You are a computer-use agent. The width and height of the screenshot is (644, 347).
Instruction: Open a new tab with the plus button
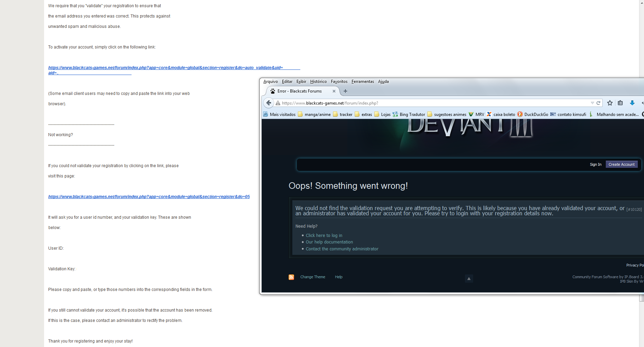click(345, 91)
